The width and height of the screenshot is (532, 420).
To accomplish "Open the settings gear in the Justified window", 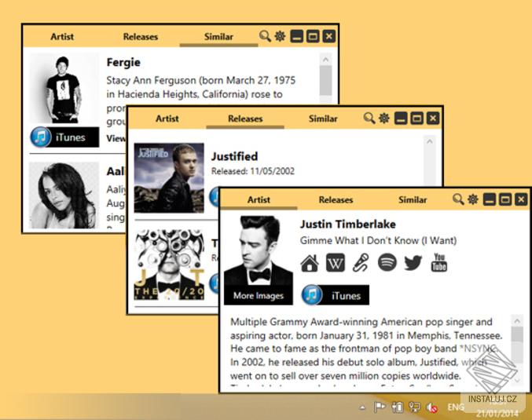I will 384,118.
